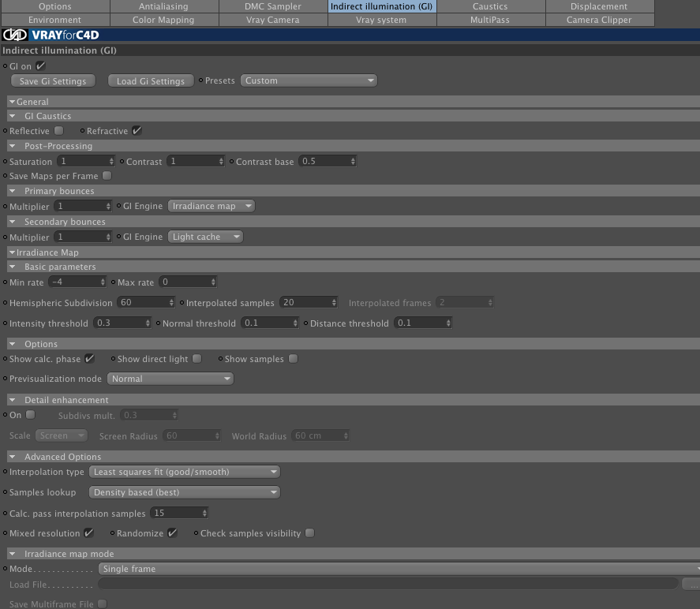Open the Presets dropdown showing Custom
700x609 pixels.
coord(309,80)
